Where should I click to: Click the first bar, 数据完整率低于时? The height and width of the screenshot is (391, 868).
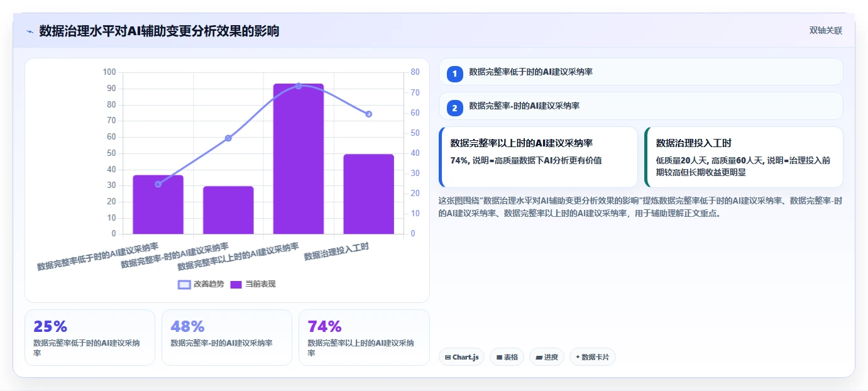(158, 204)
